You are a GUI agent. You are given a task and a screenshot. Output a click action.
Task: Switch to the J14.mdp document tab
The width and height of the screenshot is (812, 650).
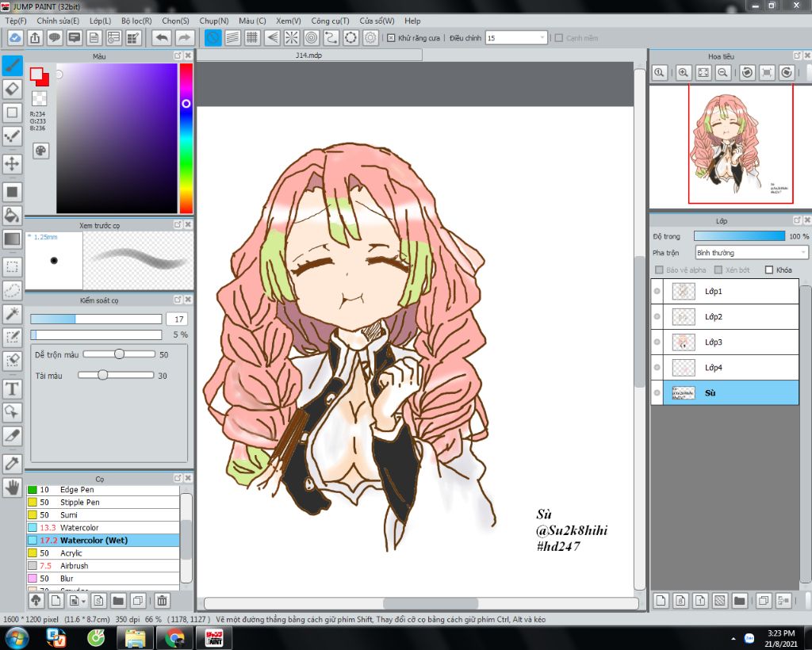pos(309,55)
